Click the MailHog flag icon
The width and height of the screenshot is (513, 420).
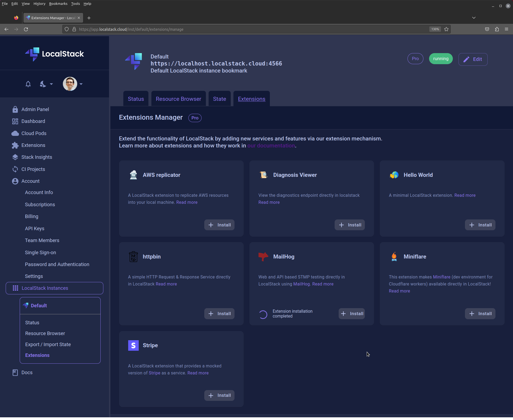(x=263, y=256)
